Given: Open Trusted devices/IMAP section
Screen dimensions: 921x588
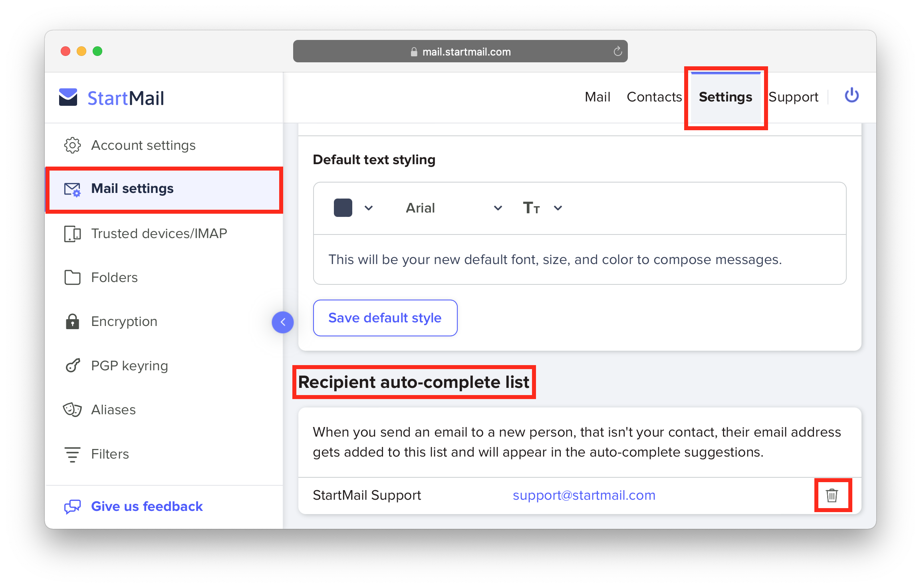Looking at the screenshot, I should tap(164, 234).
